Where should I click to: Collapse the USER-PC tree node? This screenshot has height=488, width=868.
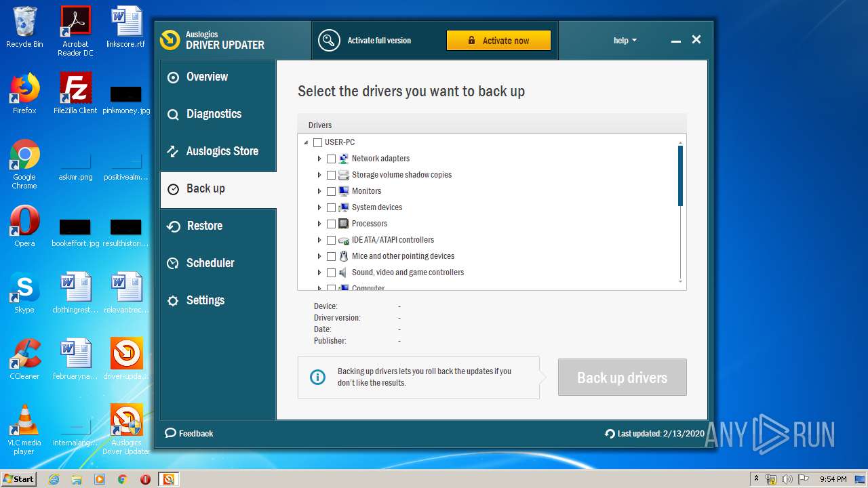pos(306,142)
